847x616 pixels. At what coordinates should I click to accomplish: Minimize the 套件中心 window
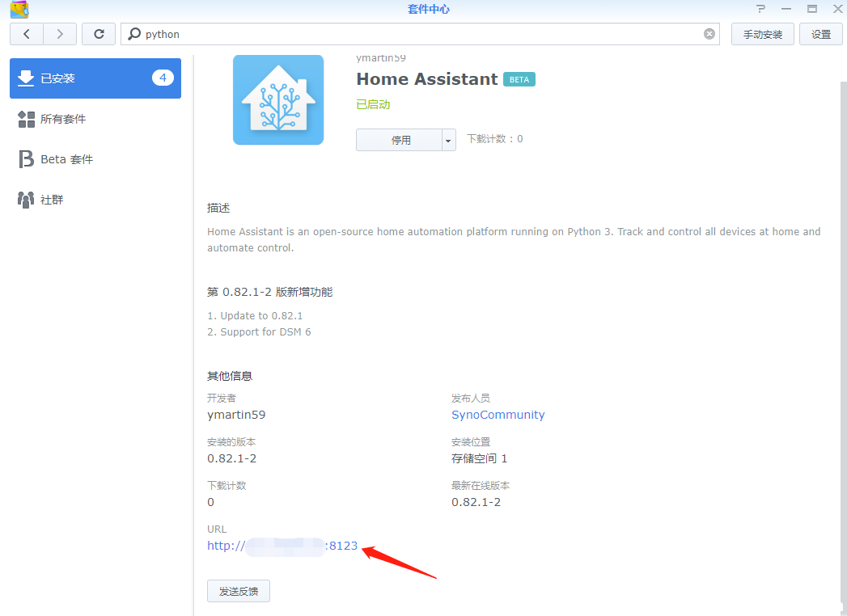click(786, 9)
